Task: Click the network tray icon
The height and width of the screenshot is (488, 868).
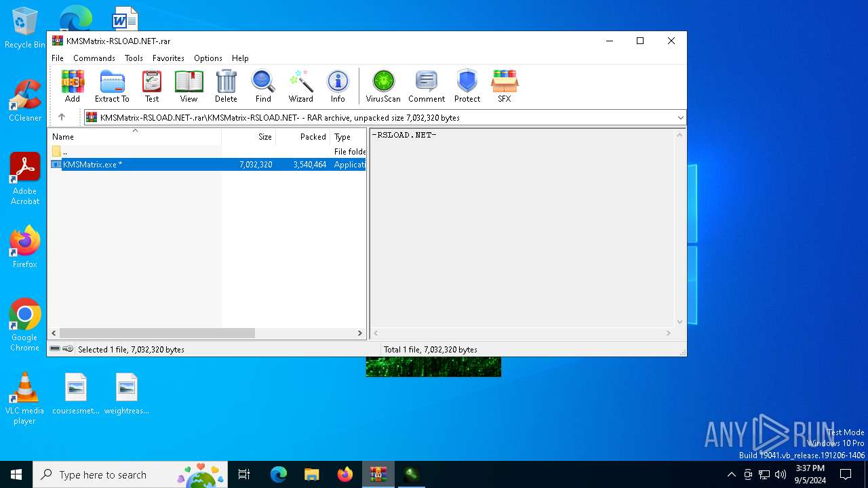Action: [x=764, y=474]
